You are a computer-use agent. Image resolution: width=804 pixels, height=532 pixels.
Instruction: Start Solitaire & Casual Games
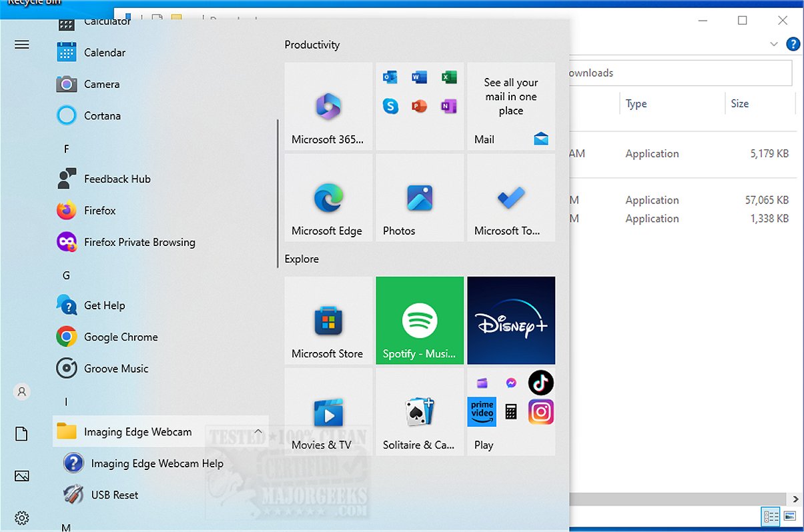click(419, 411)
